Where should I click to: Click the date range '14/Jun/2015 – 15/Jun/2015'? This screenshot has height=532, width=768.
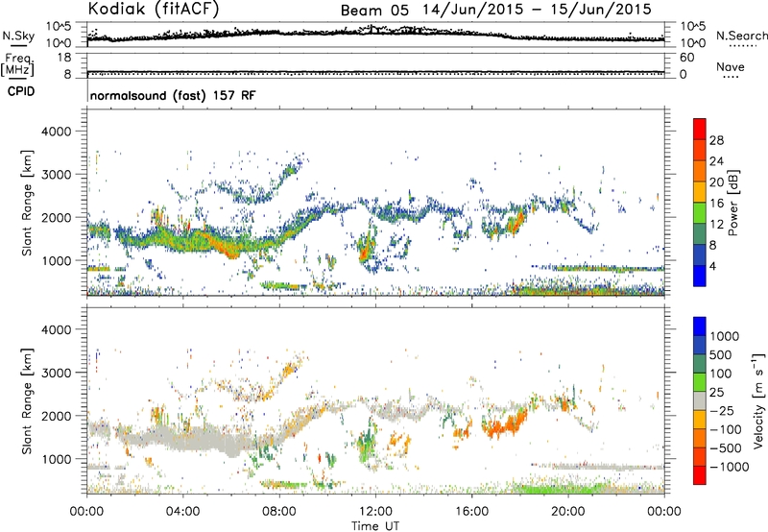[538, 10]
